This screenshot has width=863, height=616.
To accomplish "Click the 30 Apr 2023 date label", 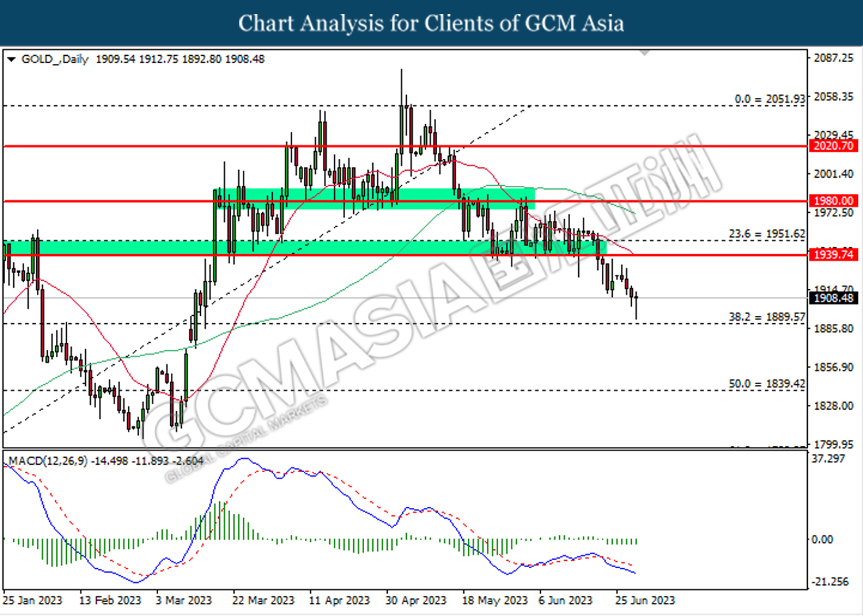I will coord(416,600).
